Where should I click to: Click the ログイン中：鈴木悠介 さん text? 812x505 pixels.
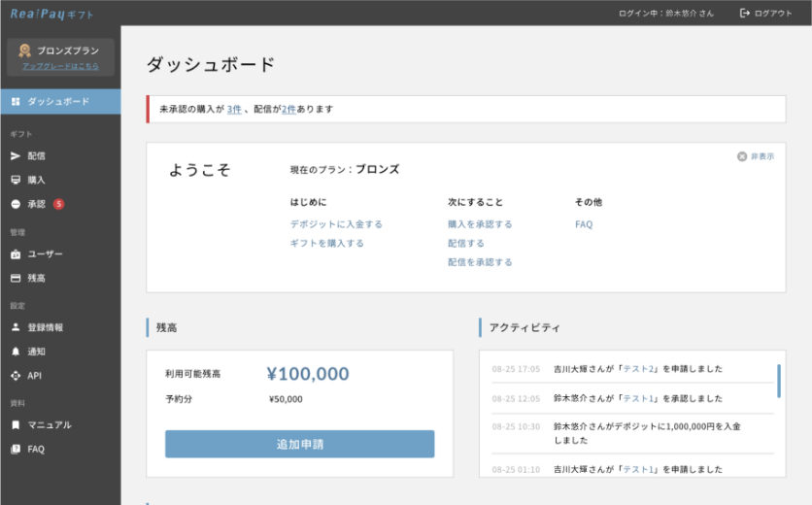666,14
